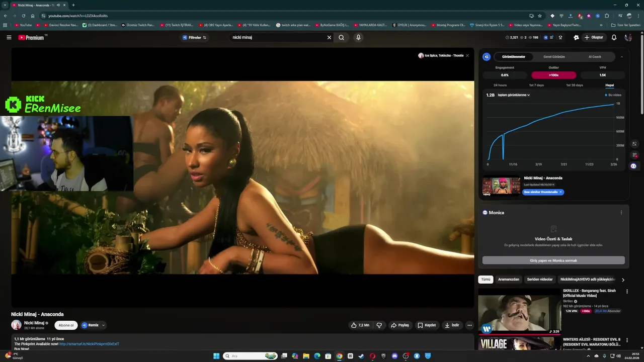Image resolution: width=644 pixels, height=362 pixels.
Task: Bookmark this page with the star
Action: point(540,16)
